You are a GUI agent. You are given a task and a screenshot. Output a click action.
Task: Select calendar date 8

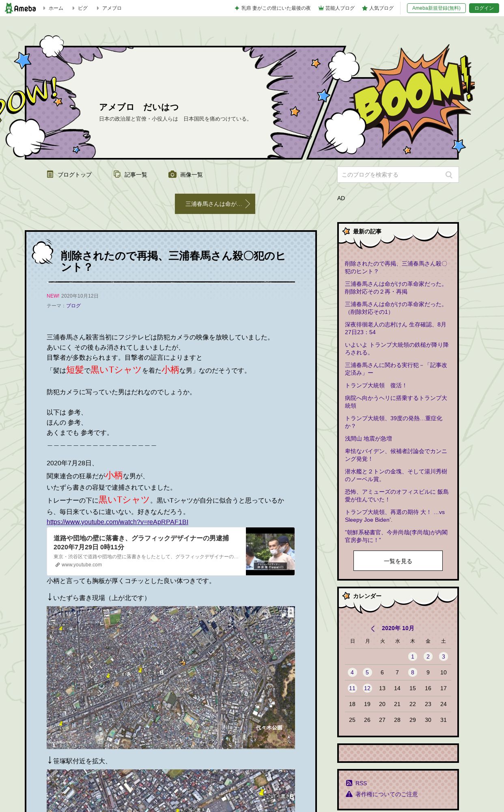click(413, 672)
